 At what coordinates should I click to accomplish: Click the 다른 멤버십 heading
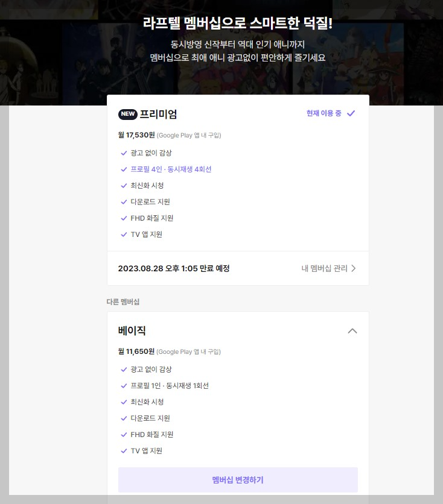pyautogui.click(x=123, y=302)
